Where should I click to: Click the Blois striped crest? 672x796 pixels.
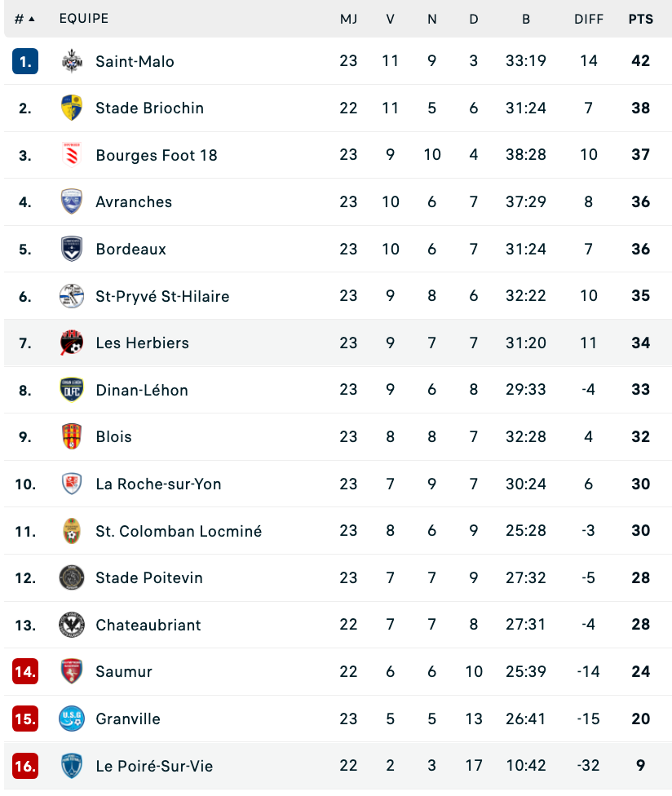tap(72, 436)
